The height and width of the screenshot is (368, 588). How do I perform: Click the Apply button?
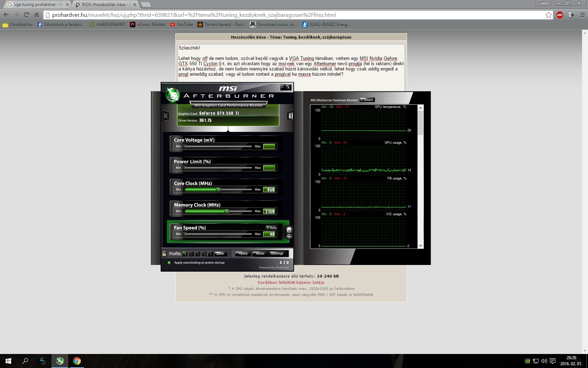coord(243,253)
